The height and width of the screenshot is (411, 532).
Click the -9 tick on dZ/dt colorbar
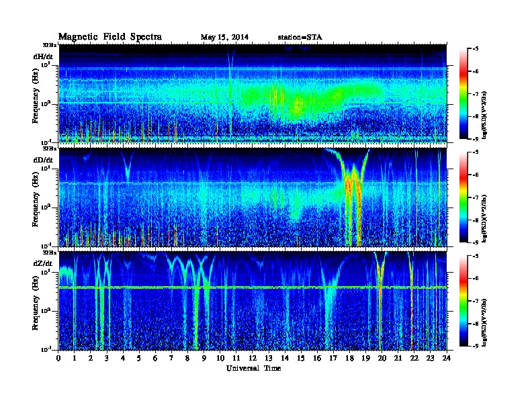pyautogui.click(x=476, y=347)
